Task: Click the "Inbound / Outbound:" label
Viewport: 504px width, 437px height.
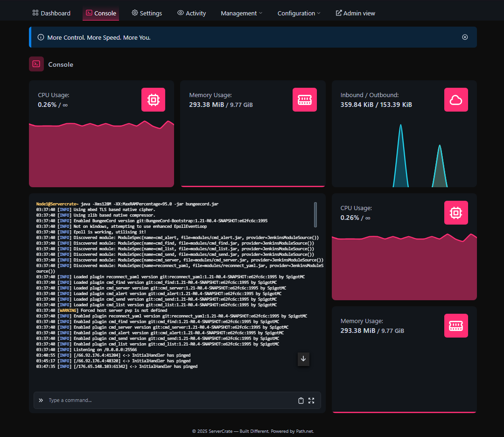Action: click(370, 95)
